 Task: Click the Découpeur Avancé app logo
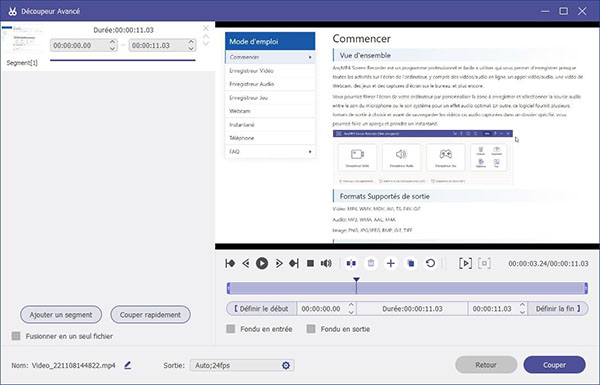[x=13, y=11]
